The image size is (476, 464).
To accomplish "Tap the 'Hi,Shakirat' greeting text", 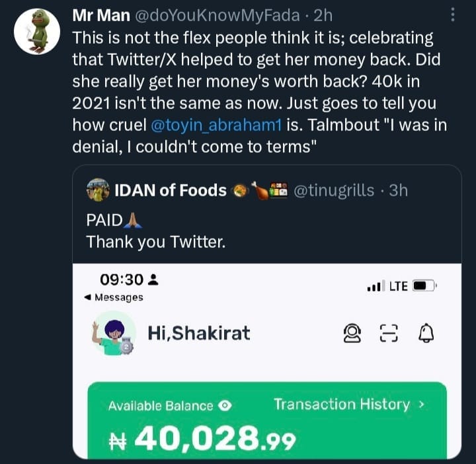I will (198, 333).
